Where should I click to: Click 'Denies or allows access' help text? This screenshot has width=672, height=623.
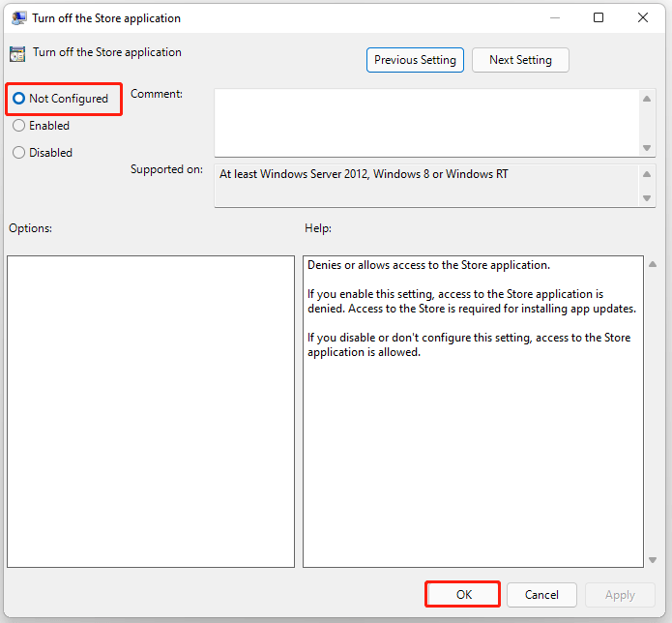click(428, 265)
